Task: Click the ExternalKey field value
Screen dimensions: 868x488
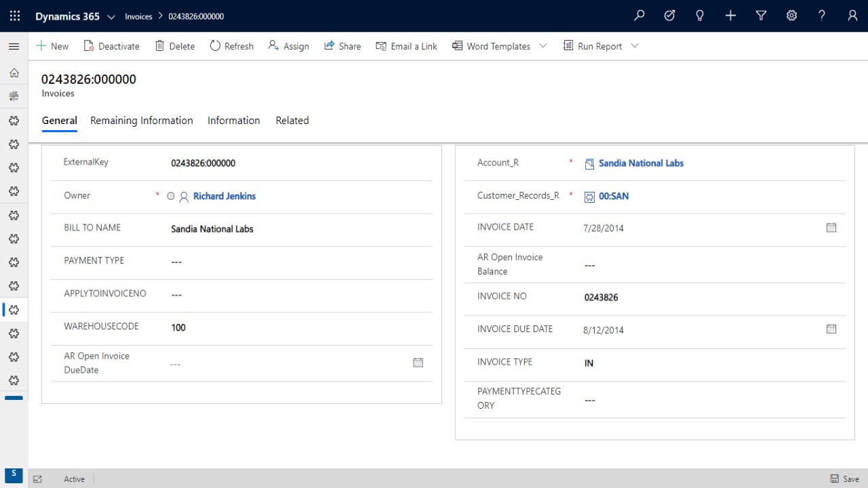Action: [x=203, y=163]
